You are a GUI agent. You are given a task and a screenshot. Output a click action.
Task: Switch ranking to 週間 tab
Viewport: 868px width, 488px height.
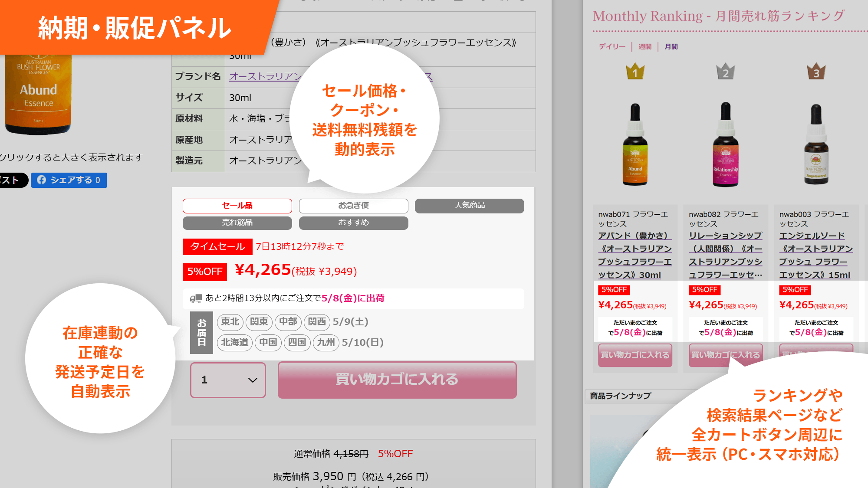click(x=645, y=46)
